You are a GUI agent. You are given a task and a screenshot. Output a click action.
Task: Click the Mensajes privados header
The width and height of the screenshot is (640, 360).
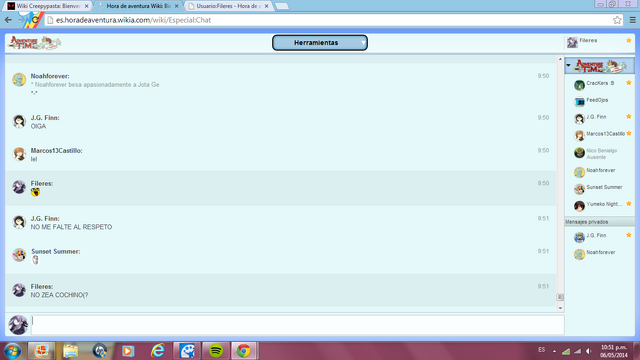tap(599, 222)
